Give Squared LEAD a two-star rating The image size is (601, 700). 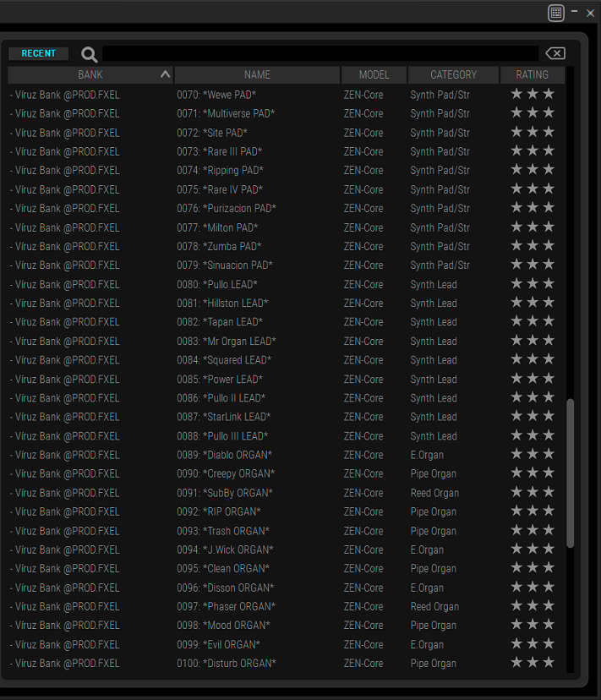pos(533,359)
